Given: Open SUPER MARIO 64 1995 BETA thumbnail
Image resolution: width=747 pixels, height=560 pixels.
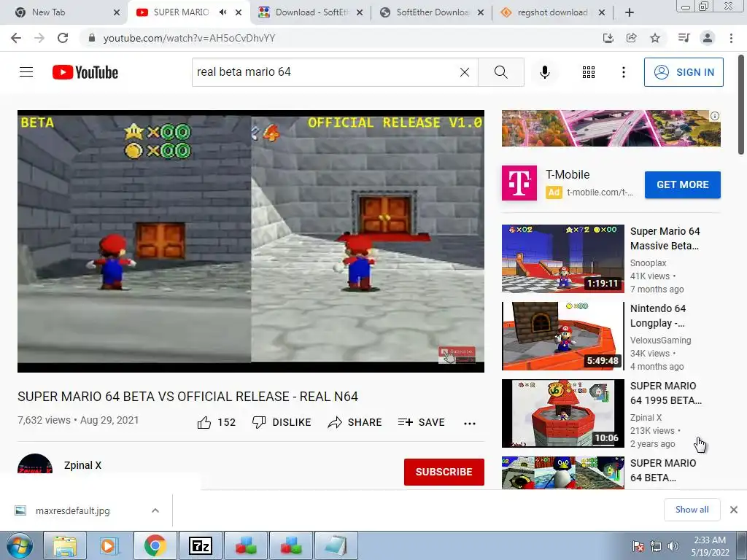Looking at the screenshot, I should click(x=562, y=413).
